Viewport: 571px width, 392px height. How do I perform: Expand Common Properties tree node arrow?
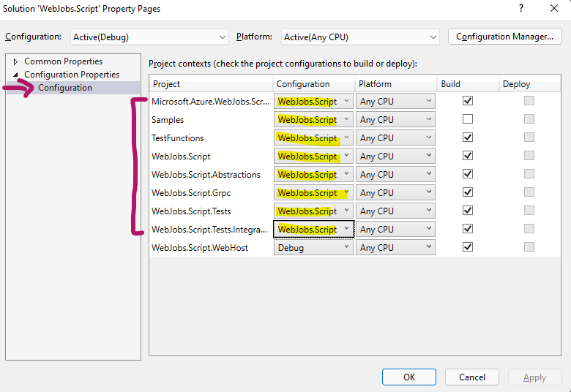[x=15, y=61]
